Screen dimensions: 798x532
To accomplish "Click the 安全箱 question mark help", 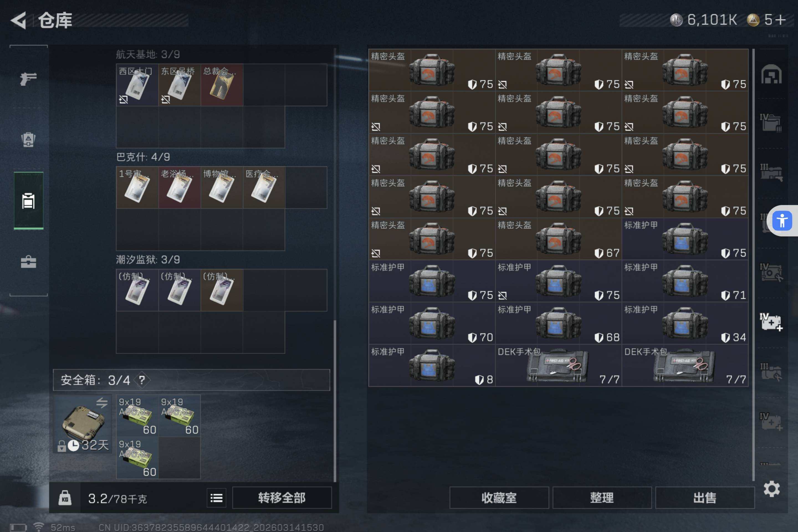I will coord(142,380).
